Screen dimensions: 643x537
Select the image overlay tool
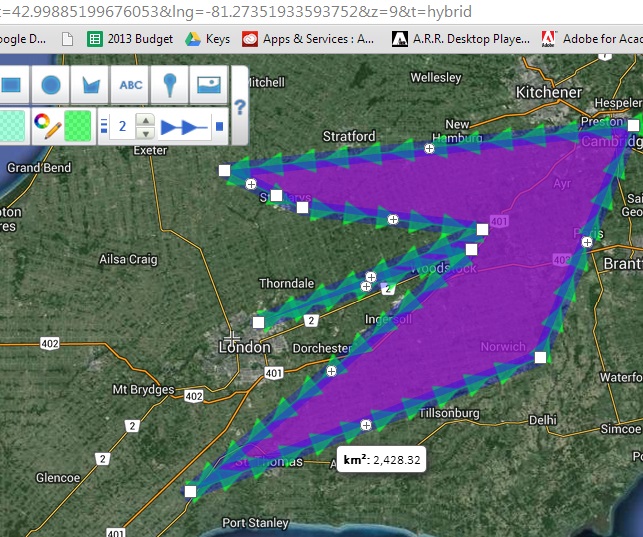pos(208,85)
